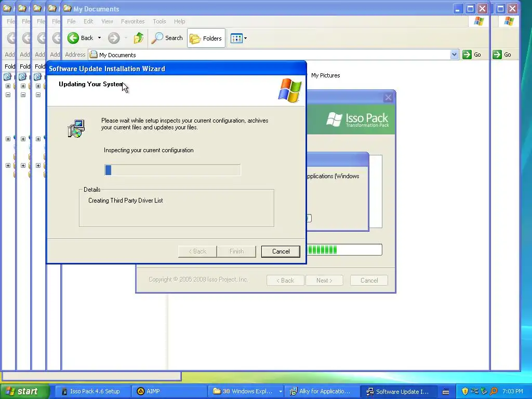Expand the Windows Explorer group dropdown arrow
The width and height of the screenshot is (532, 399).
pyautogui.click(x=281, y=391)
